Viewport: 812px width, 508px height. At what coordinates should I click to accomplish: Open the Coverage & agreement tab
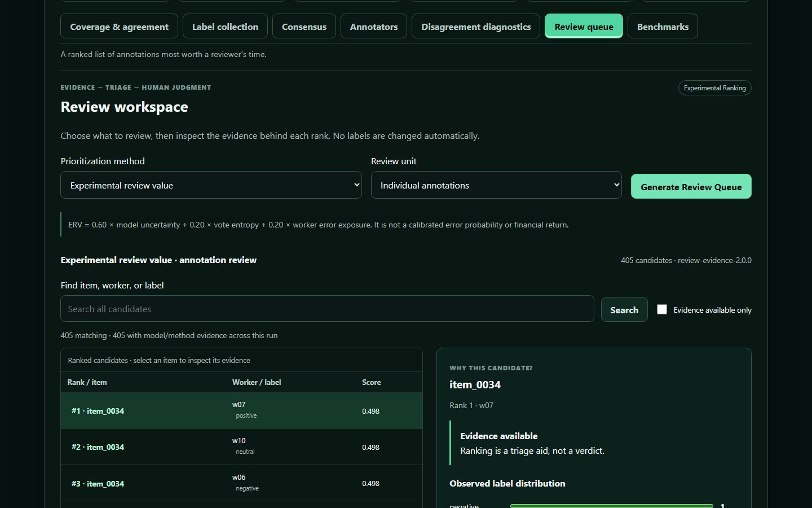119,27
